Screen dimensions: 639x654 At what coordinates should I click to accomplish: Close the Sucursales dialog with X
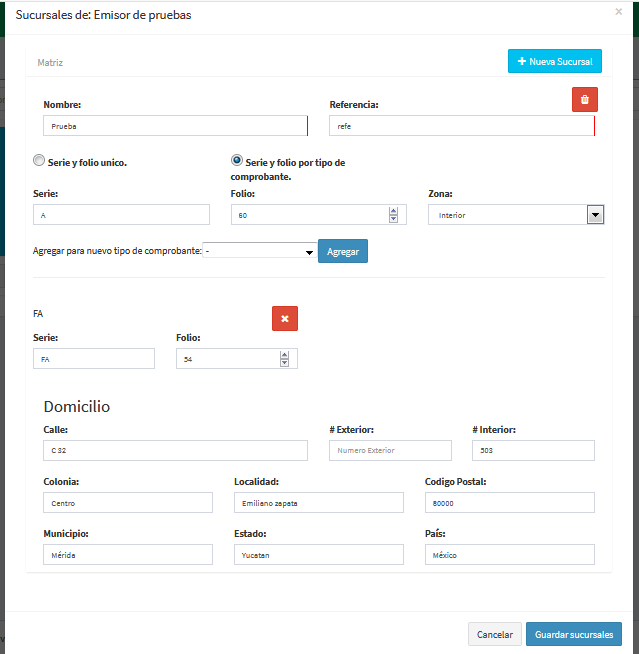(618, 12)
